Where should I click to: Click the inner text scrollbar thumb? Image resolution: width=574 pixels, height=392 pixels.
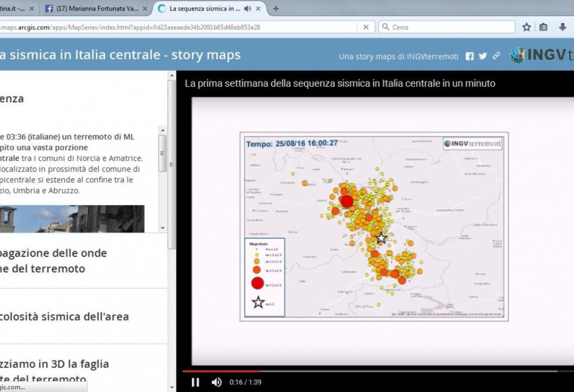coord(162,153)
